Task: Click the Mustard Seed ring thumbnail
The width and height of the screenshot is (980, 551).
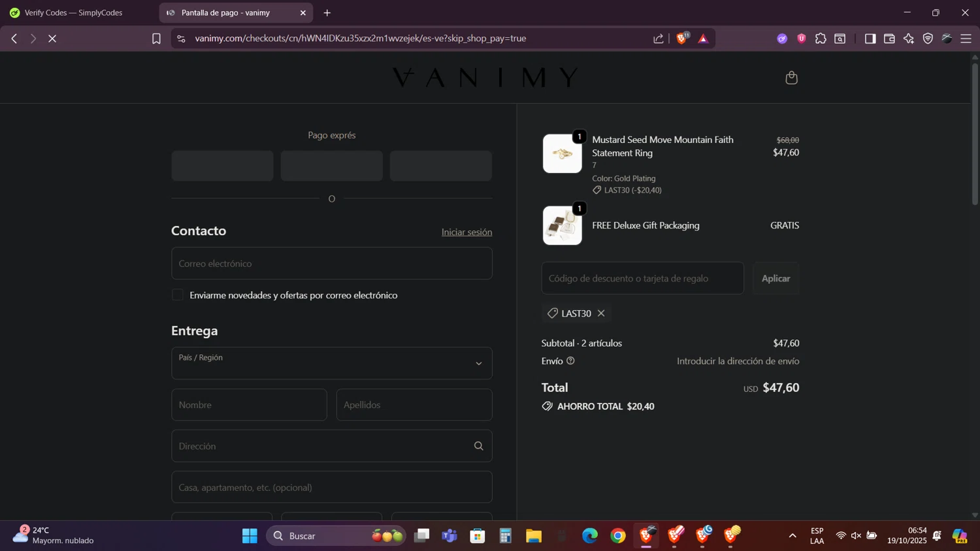Action: tap(563, 153)
